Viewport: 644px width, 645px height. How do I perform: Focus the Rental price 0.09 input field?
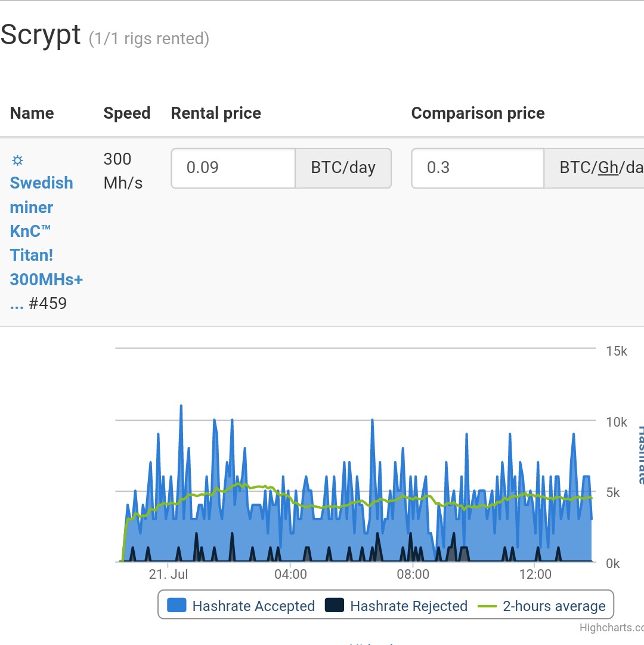(233, 168)
